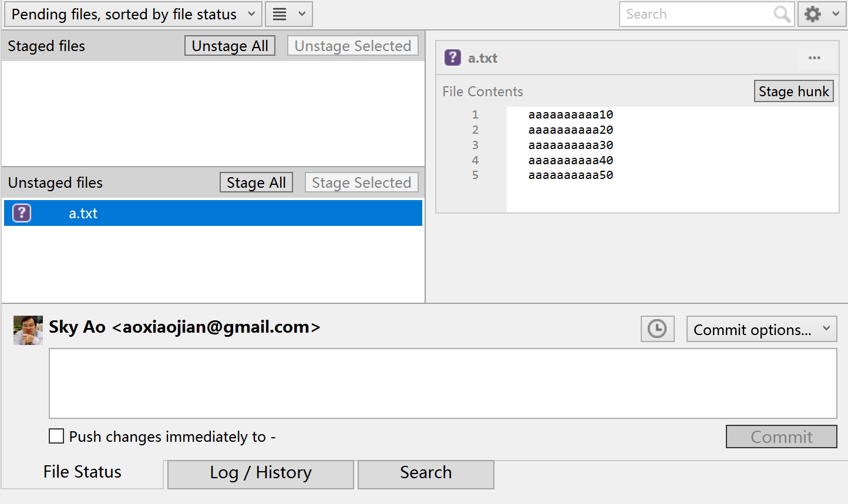Screen dimensions: 848x504
Task: Click Sky Ao's avatar picture
Action: pos(28,330)
